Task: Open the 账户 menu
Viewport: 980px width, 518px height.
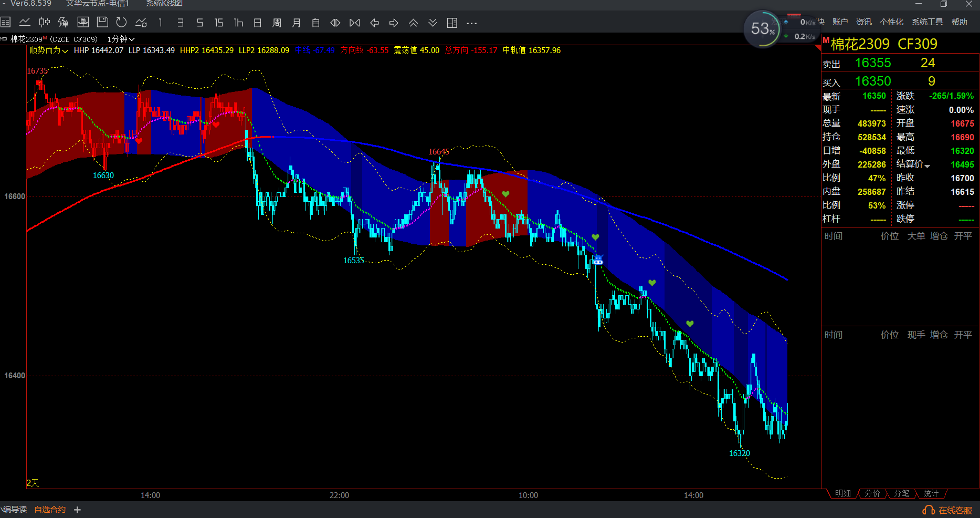Action: pyautogui.click(x=840, y=22)
